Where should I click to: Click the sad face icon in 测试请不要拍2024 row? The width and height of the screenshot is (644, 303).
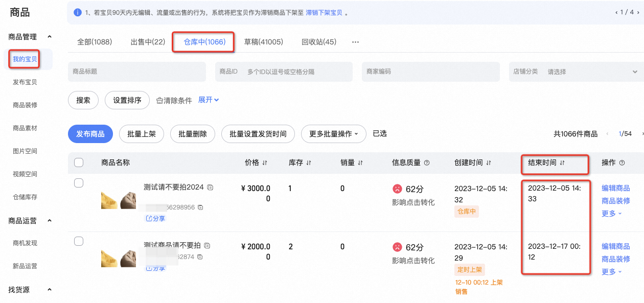tap(397, 189)
